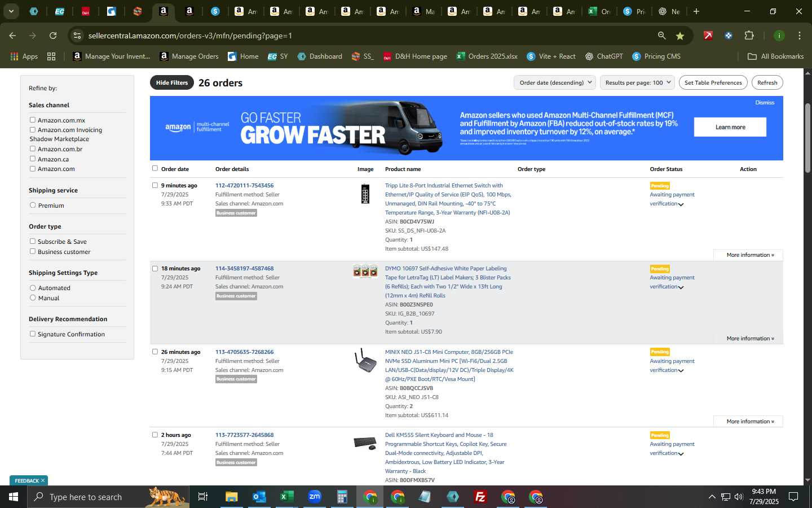Open the Manage Your Inventory bookmark
812x508 pixels.
click(112, 56)
